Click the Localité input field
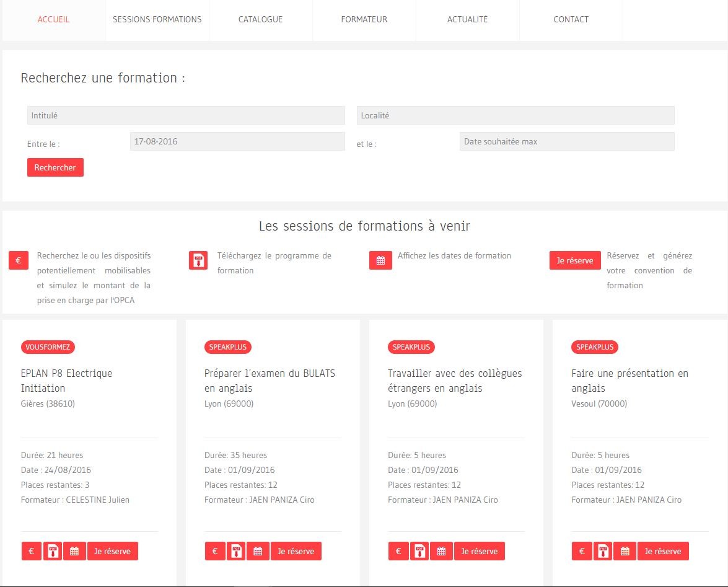The image size is (728, 587). click(515, 115)
